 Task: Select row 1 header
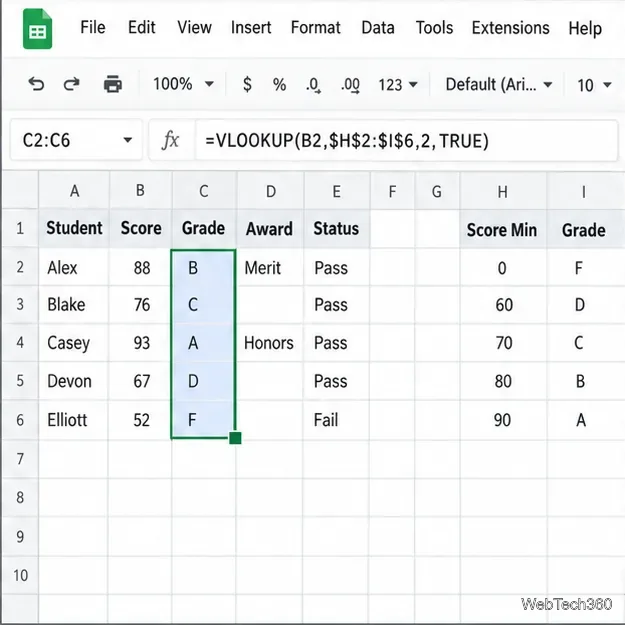click(x=20, y=228)
